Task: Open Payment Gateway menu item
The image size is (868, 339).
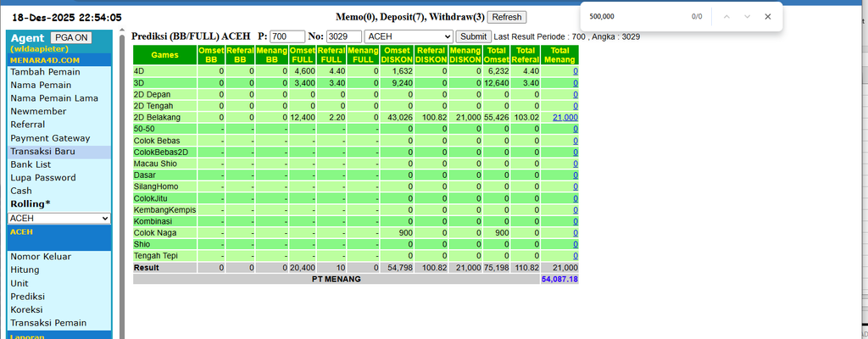Action: pyautogui.click(x=50, y=138)
